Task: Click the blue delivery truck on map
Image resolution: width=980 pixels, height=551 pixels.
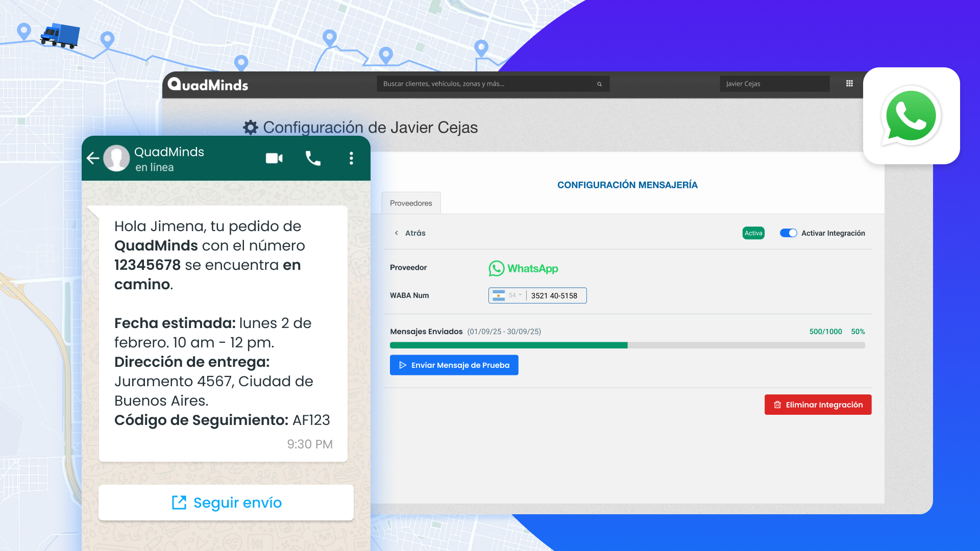Action: point(60,36)
